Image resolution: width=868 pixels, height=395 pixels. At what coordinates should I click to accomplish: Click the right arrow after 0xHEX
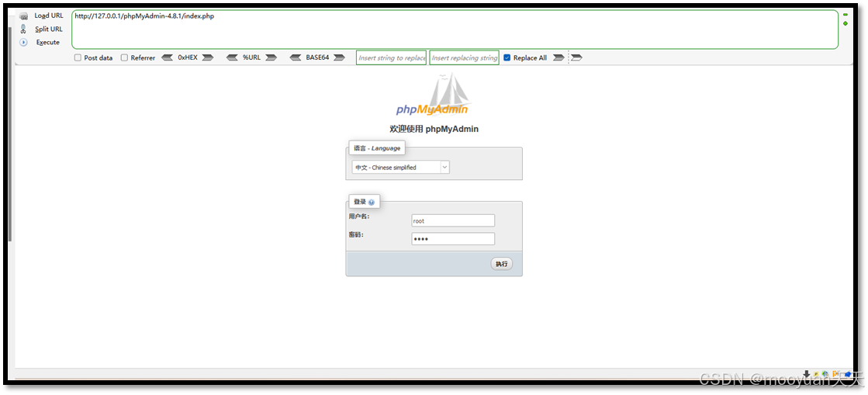[208, 57]
